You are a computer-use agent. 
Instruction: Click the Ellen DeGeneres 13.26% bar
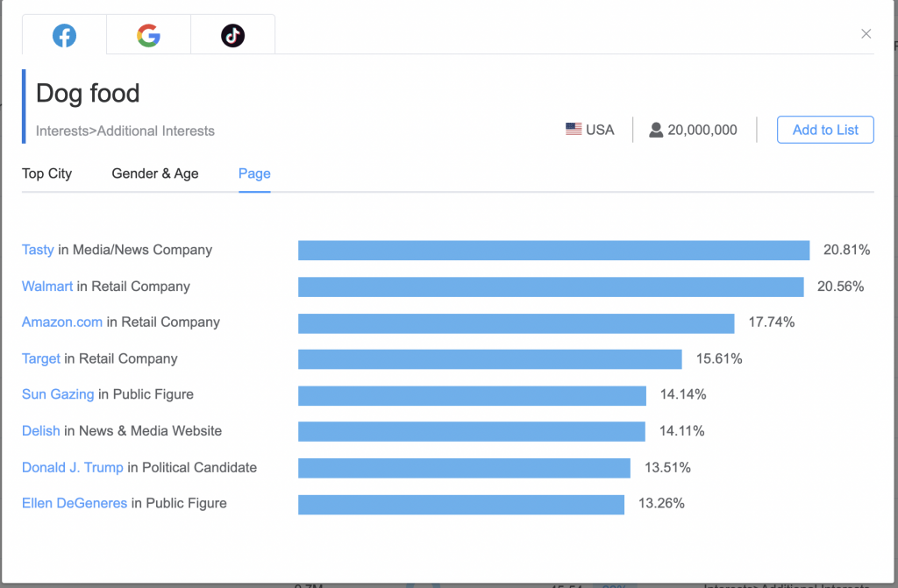pos(461,505)
